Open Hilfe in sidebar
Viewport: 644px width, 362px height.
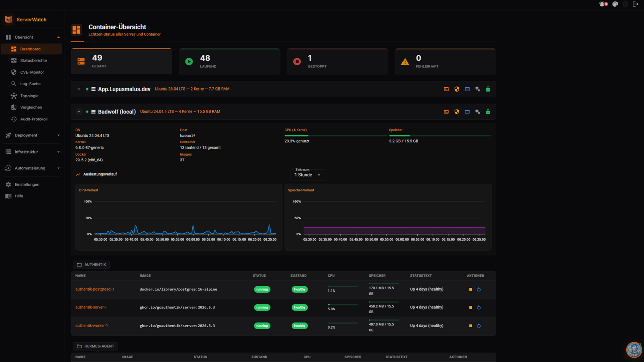32,196
